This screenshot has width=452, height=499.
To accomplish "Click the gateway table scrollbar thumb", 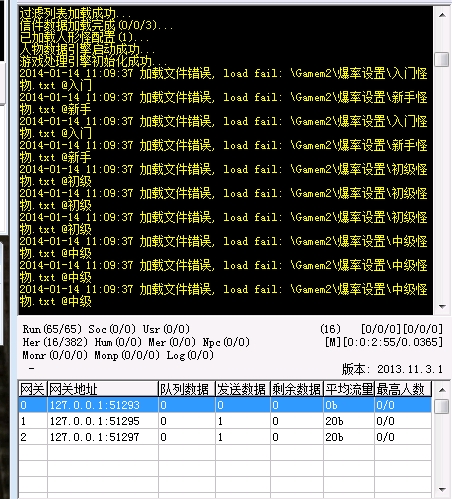I will (x=442, y=406).
